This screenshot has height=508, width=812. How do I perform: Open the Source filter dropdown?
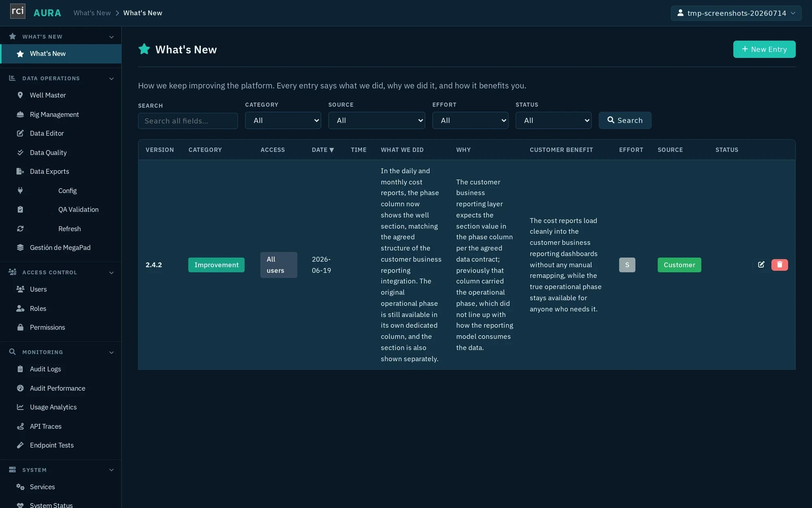coord(377,120)
